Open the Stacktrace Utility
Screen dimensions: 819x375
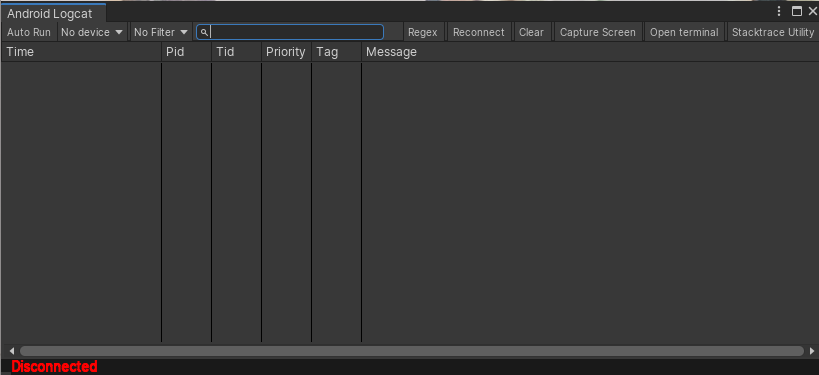pyautogui.click(x=773, y=32)
